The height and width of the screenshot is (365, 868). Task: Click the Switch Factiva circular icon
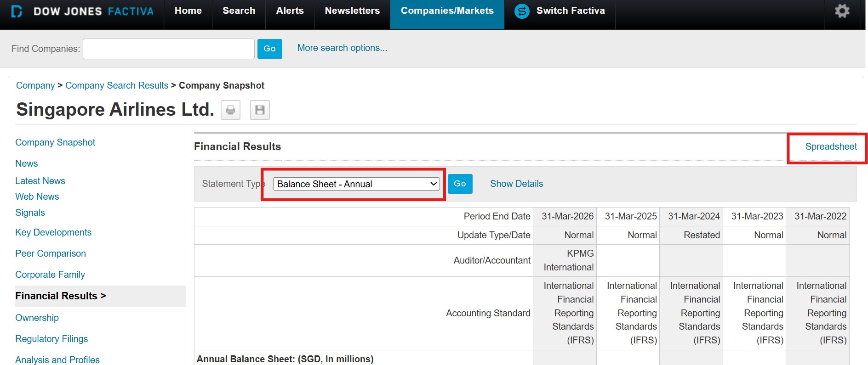pos(522,11)
